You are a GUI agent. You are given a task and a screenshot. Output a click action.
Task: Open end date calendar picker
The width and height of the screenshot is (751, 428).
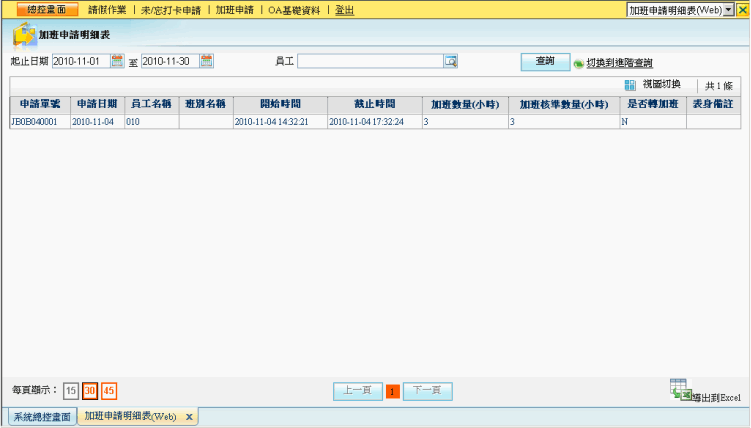pyautogui.click(x=206, y=61)
